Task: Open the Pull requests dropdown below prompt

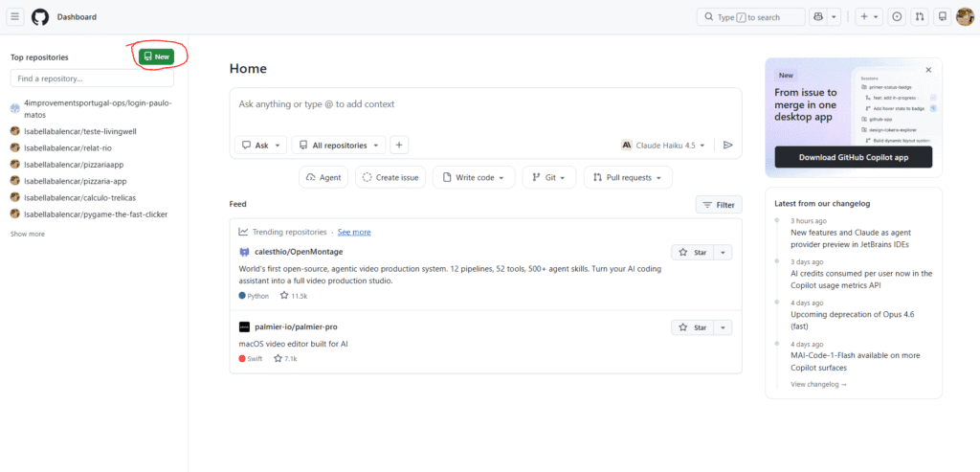Action: pyautogui.click(x=628, y=177)
